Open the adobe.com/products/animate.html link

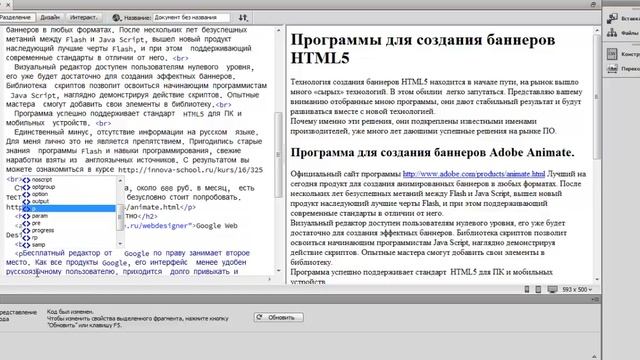pos(474,174)
